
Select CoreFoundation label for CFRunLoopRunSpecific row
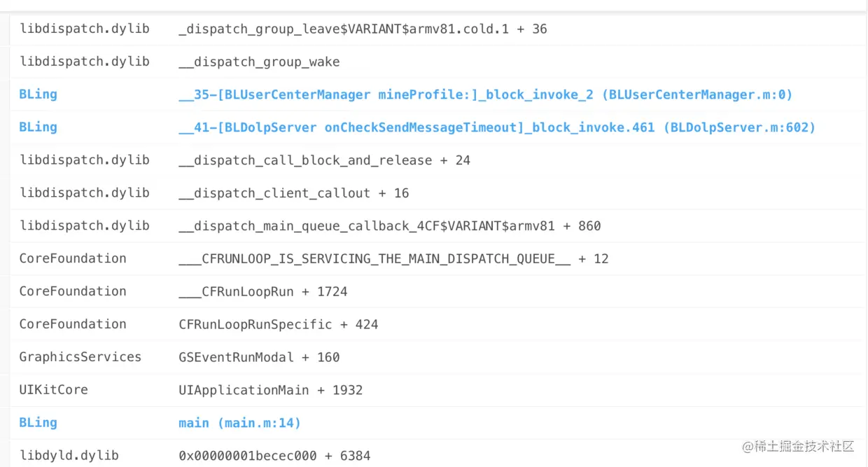[73, 325]
